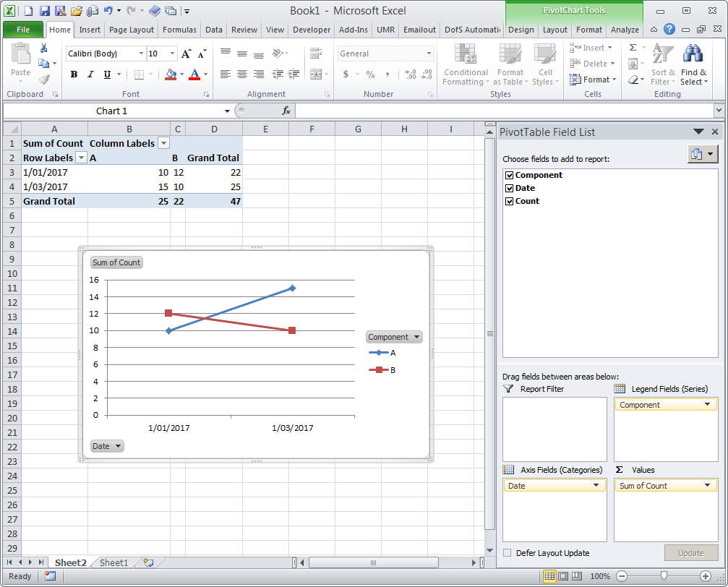Click the Format as Table button
The width and height of the screenshot is (728, 587).
(x=510, y=64)
